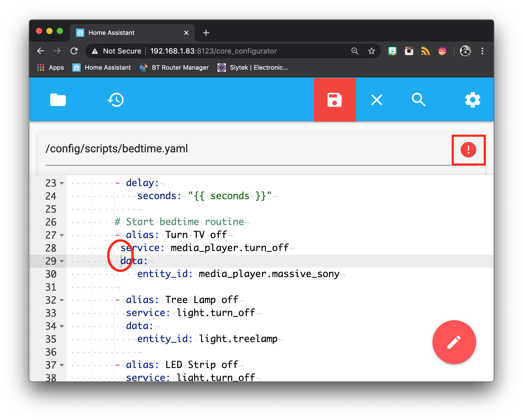This screenshot has height=420, width=523.
Task: Collapse the code block at line 23
Action: 62,183
